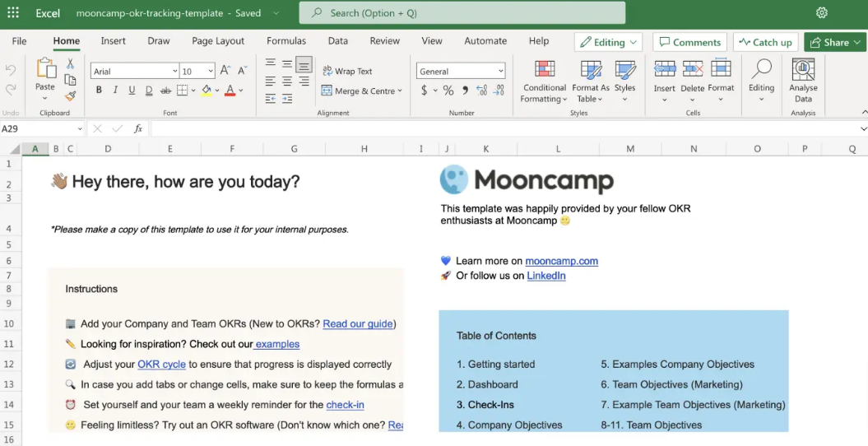Copy selection using the copy icon
Viewport: 868px width, 446px height.
[x=70, y=80]
